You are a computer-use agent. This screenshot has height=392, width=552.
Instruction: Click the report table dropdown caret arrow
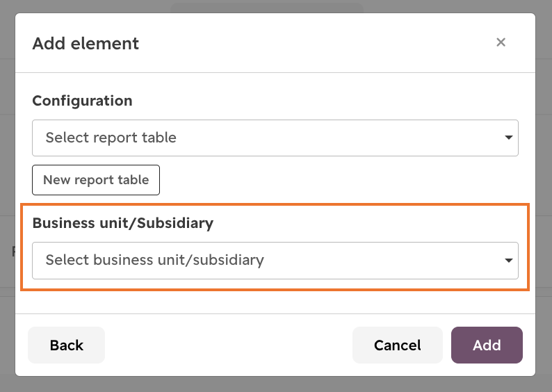(508, 138)
